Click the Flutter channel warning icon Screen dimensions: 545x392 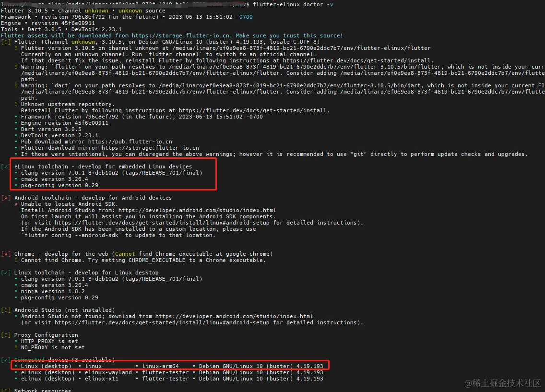(6, 41)
